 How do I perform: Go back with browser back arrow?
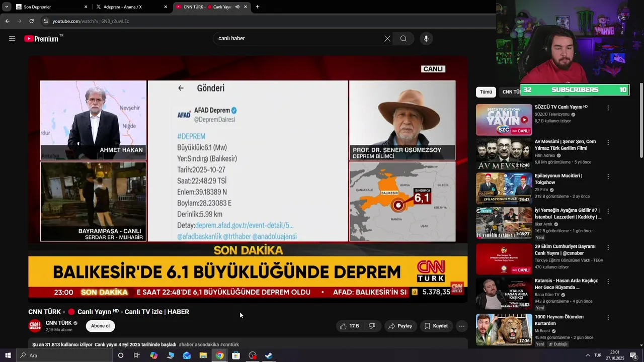pos(7,21)
